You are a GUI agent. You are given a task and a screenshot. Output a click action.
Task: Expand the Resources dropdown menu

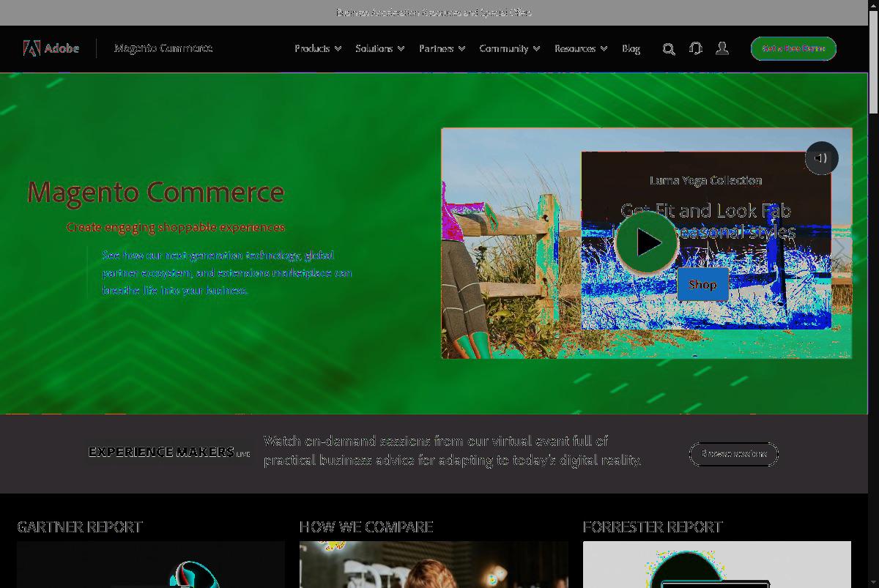click(580, 48)
